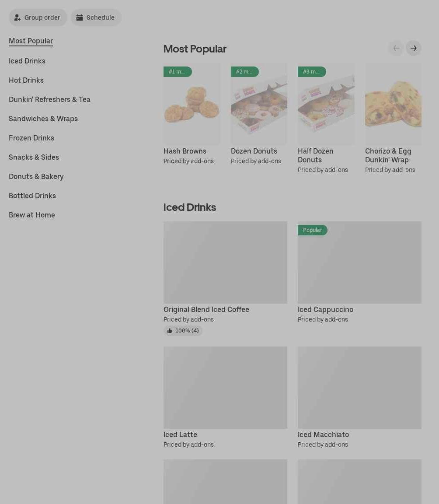Click the Group order button
This screenshot has height=504, width=439.
[x=38, y=17]
